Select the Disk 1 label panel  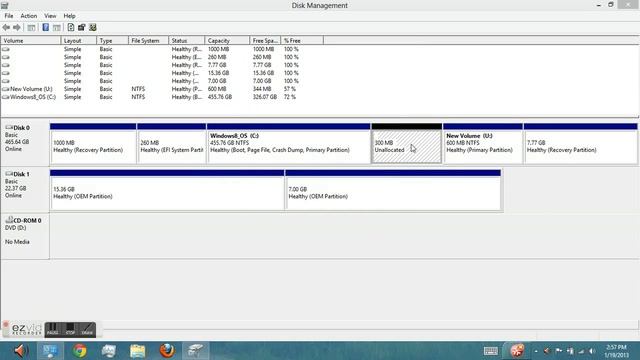25,189
